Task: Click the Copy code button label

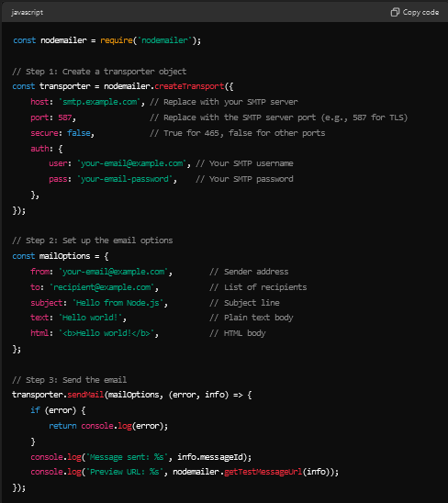Action: [420, 12]
